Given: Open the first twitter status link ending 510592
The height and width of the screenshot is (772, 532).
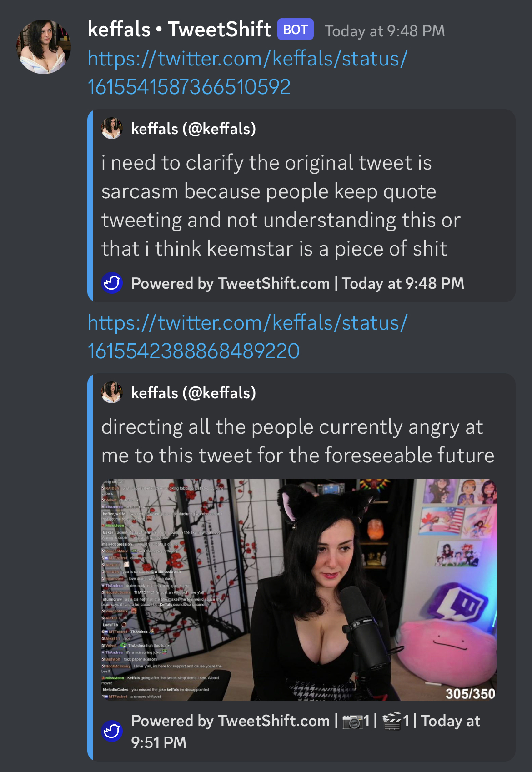Looking at the screenshot, I should [x=247, y=73].
